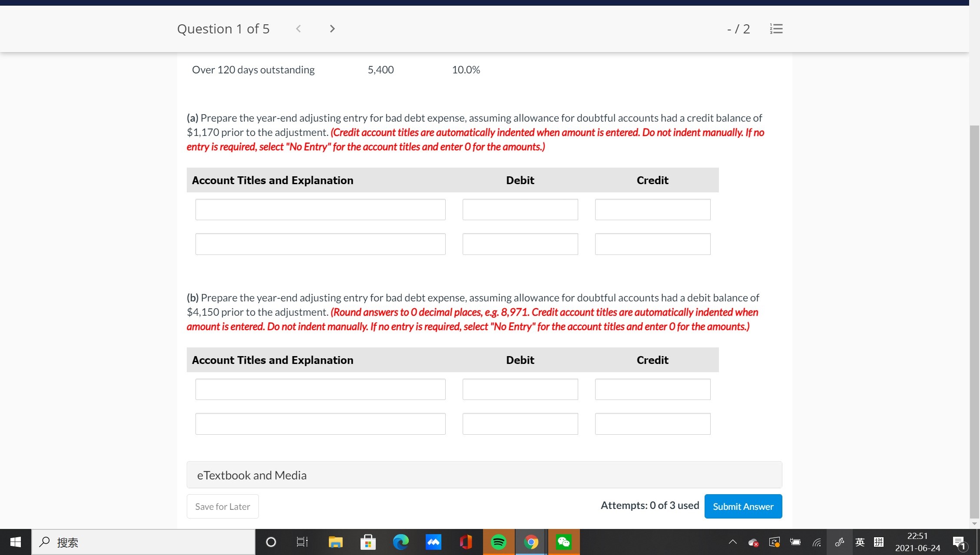Open Task View from the taskbar
This screenshot has width=980, height=555.
[301, 542]
